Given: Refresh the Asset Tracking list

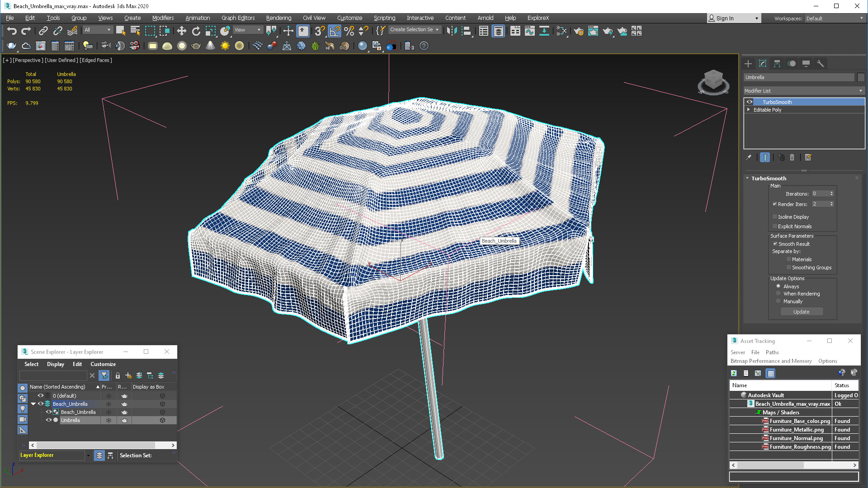Looking at the screenshot, I should tap(734, 373).
